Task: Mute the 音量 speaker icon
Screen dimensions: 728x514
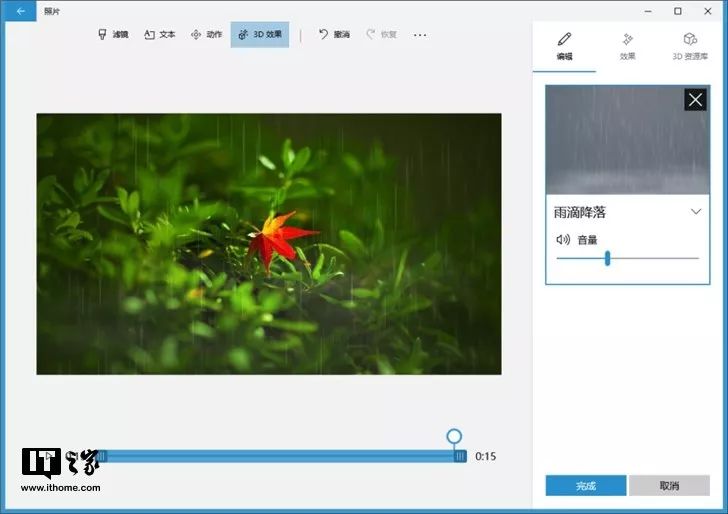Action: pos(563,240)
